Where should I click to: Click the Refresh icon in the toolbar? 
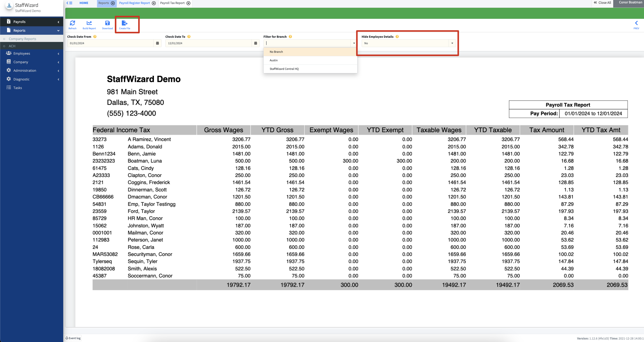[x=72, y=24]
